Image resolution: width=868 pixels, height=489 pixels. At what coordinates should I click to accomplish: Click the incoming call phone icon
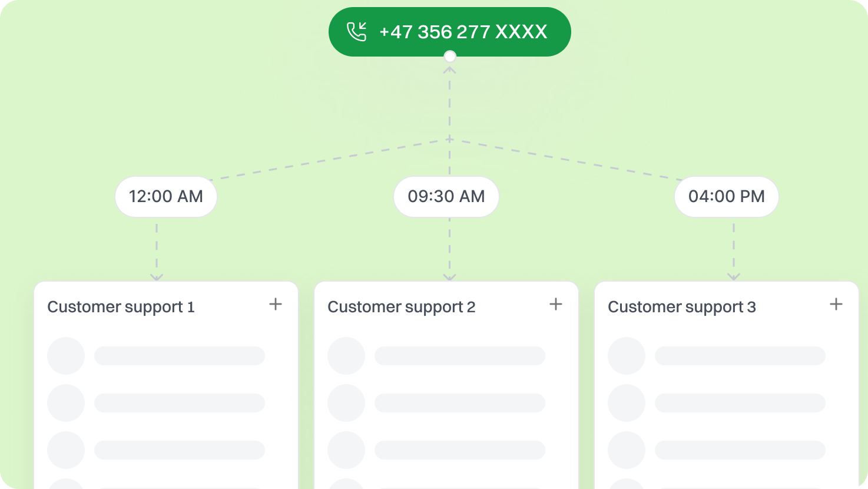[x=356, y=32]
